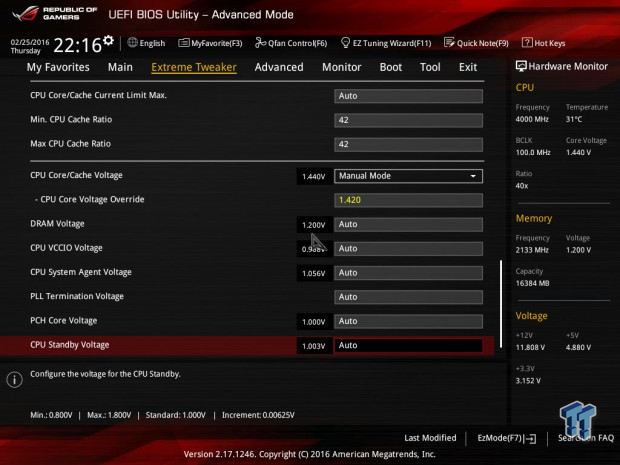Click the 11.808 V +12V reading
Screen dimensions: 620x465
click(530, 347)
